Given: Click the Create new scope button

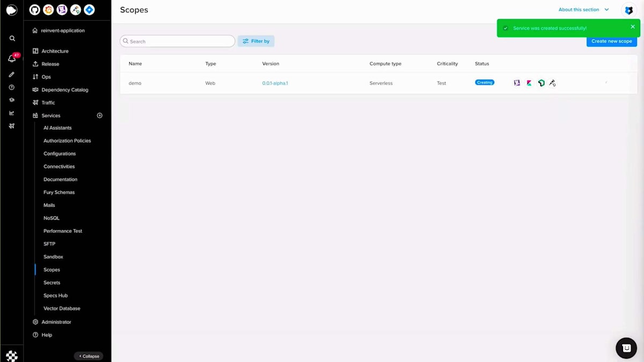Looking at the screenshot, I should pyautogui.click(x=611, y=41).
